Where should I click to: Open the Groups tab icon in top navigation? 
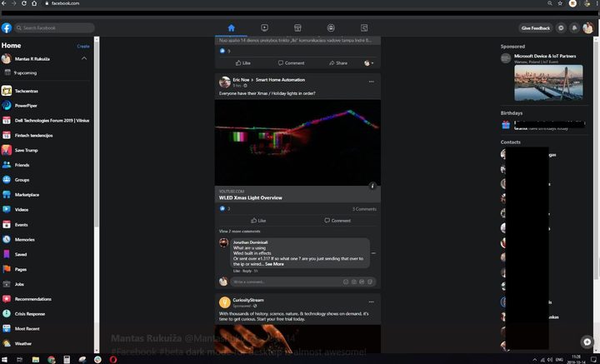point(331,27)
